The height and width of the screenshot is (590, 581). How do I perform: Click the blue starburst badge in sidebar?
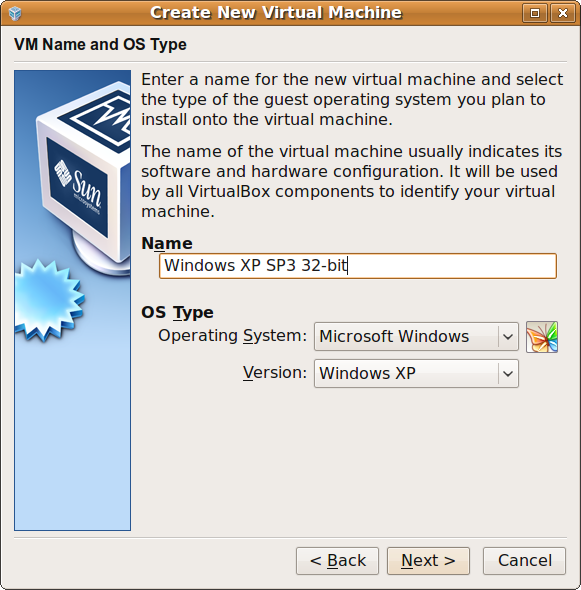(49, 300)
